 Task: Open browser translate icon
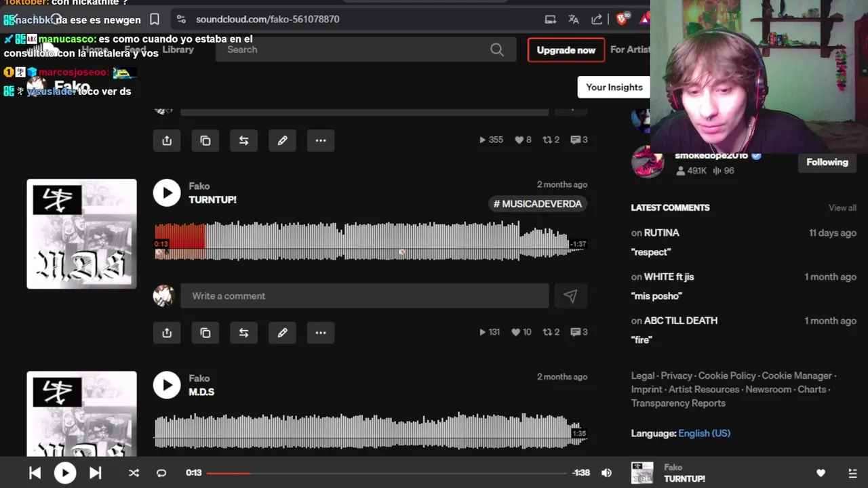tap(574, 19)
